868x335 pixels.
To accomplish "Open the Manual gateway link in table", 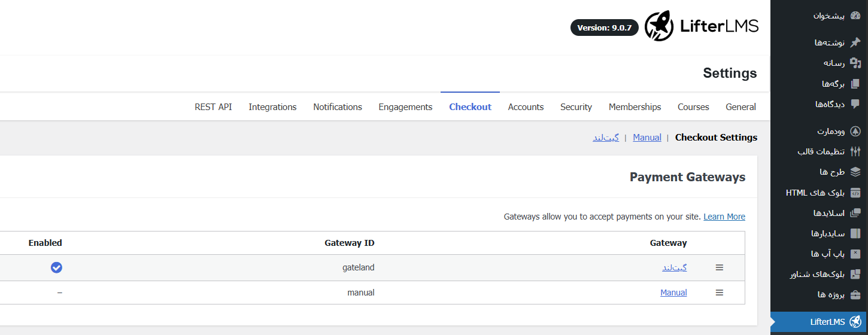I will [x=673, y=293].
